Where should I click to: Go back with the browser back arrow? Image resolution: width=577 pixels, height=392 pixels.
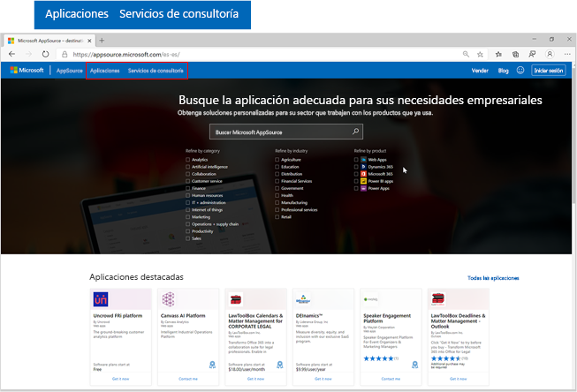pos(11,54)
